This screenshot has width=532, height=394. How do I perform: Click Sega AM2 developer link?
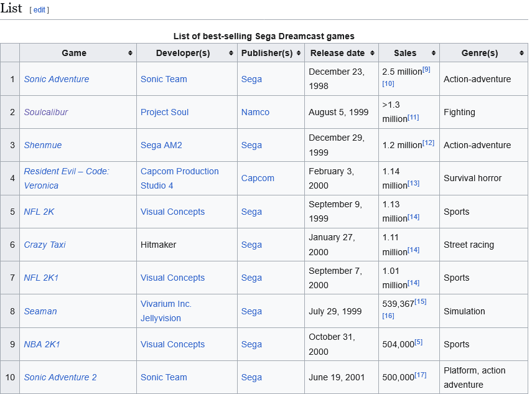click(161, 145)
